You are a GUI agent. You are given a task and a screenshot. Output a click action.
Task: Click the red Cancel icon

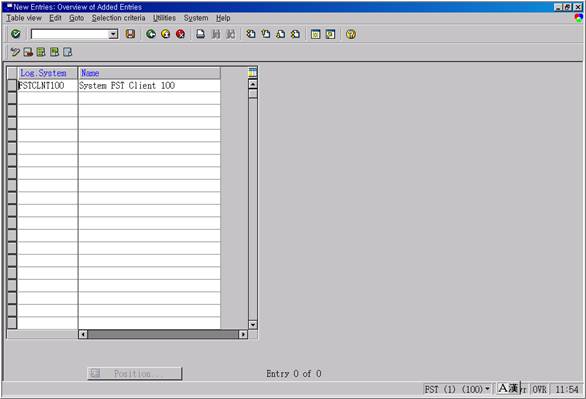coord(181,34)
